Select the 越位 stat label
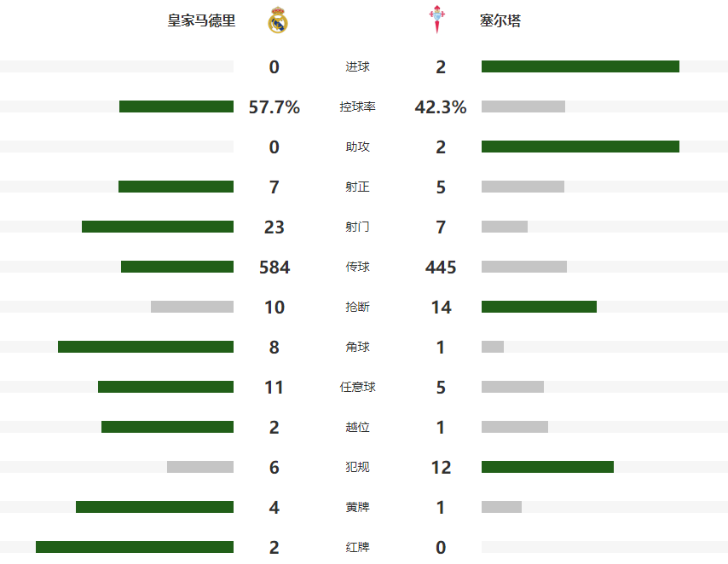728x564 pixels. pyautogui.click(x=358, y=427)
